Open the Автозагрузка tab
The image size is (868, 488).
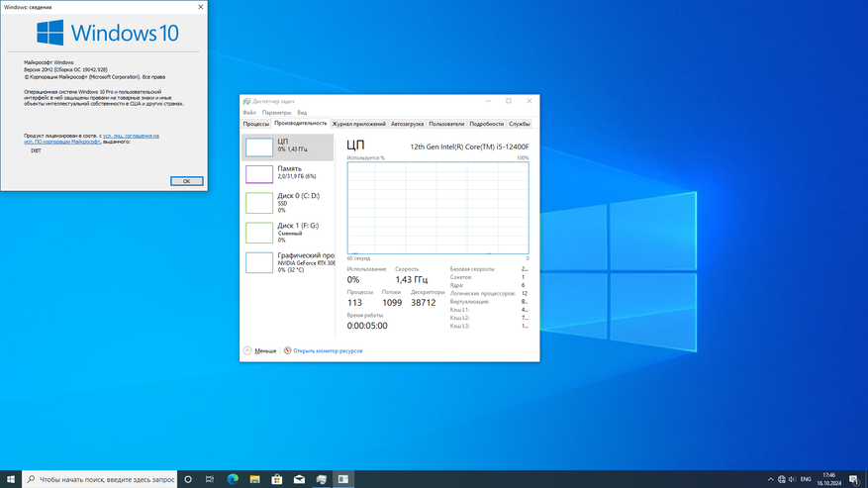click(x=407, y=124)
